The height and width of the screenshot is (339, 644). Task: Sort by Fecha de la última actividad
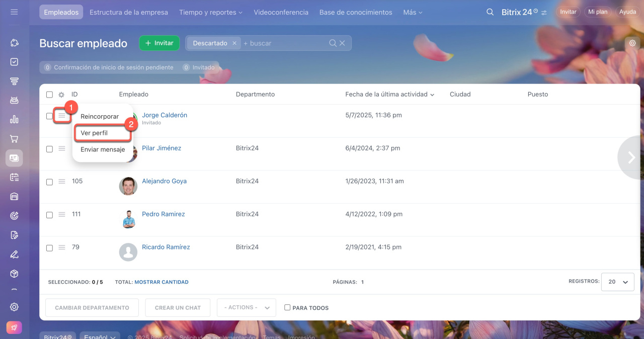pos(390,95)
